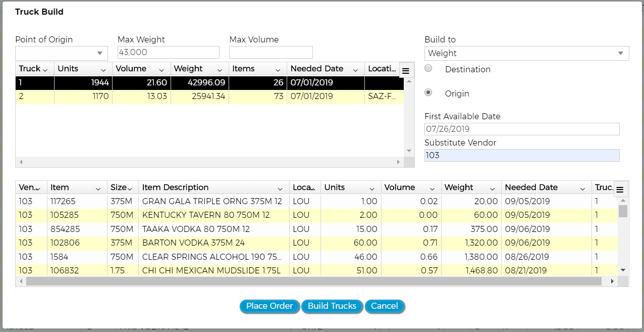Click the Build Trucks button
Viewport: 644px width, 332px height.
pyautogui.click(x=332, y=306)
